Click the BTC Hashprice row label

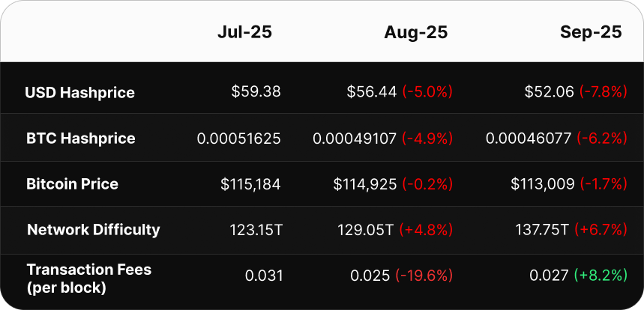click(x=80, y=139)
